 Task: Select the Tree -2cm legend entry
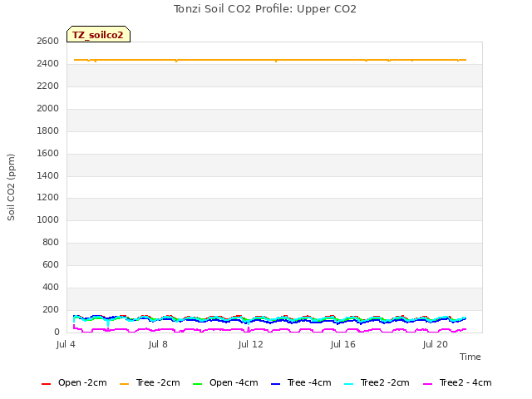pos(150,382)
